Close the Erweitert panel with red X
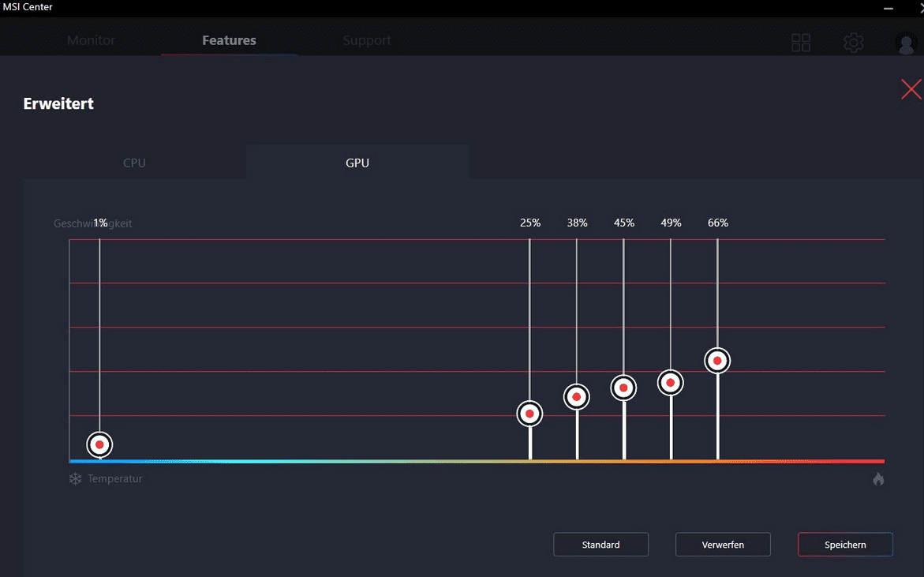This screenshot has height=577, width=924. coord(911,89)
